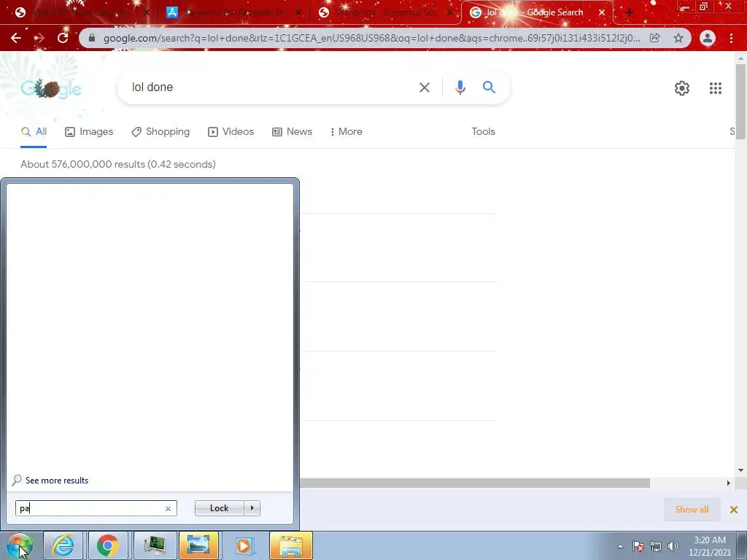Viewport: 747px width, 560px height.
Task: Switch to the App Store tab
Action: (x=233, y=13)
